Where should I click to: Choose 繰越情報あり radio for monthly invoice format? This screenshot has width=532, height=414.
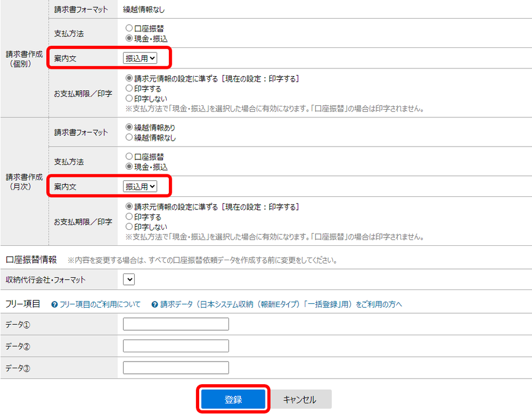click(129, 127)
